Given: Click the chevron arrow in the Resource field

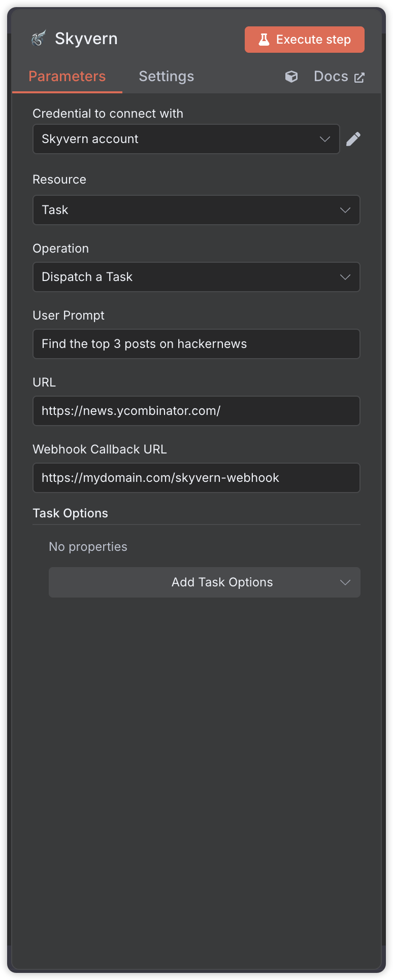Looking at the screenshot, I should 345,210.
